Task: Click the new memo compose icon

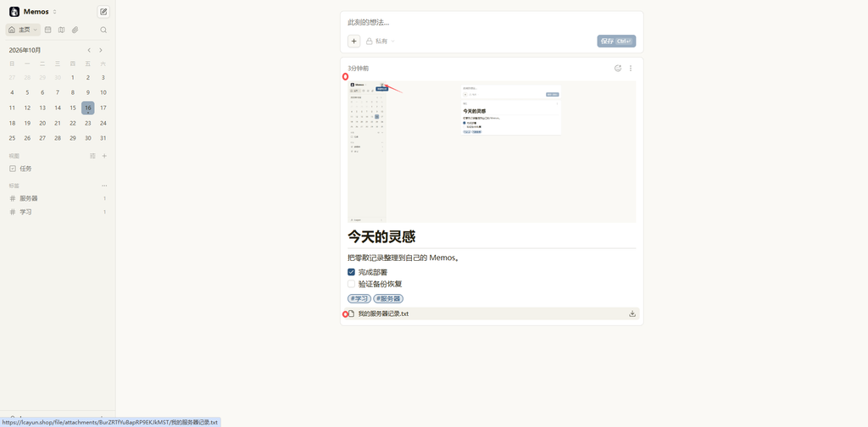Action: [103, 12]
